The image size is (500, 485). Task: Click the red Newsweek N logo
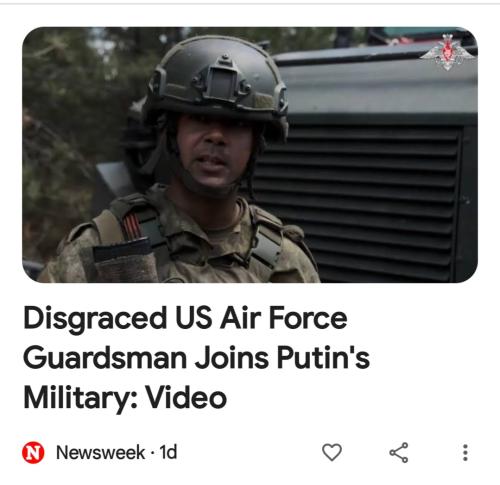coord(33,453)
